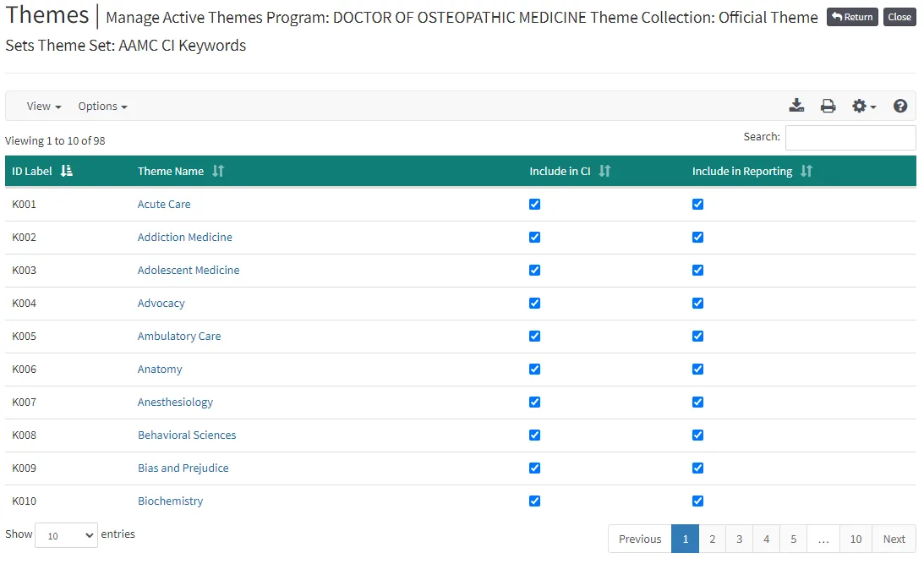Open the Ambulatory Care theme link
The height and width of the screenshot is (564, 924).
click(x=179, y=336)
